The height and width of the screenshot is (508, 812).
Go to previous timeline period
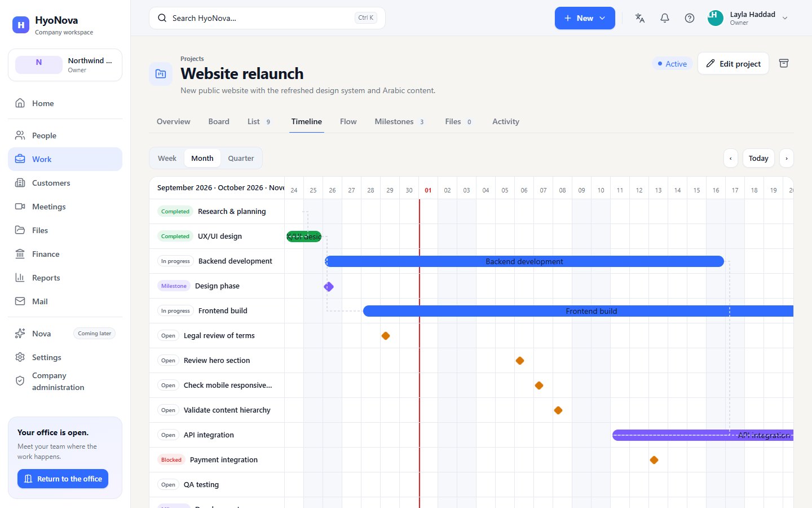(731, 159)
